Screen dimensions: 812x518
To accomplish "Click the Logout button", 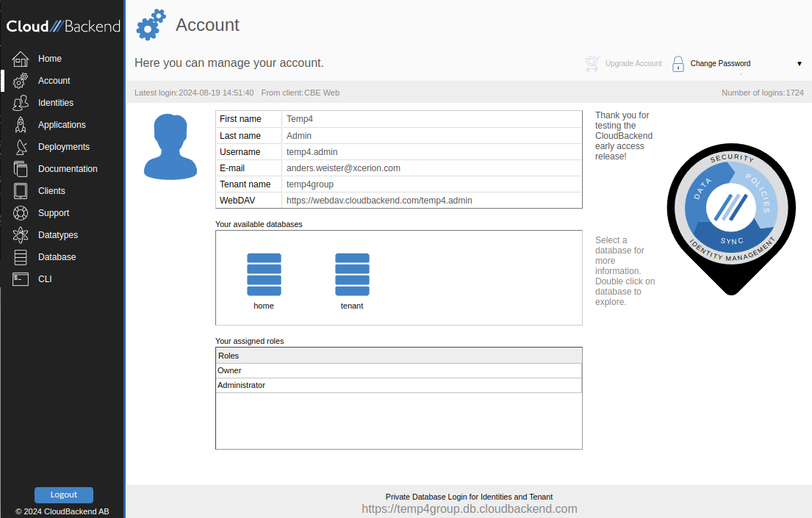I will (64, 494).
